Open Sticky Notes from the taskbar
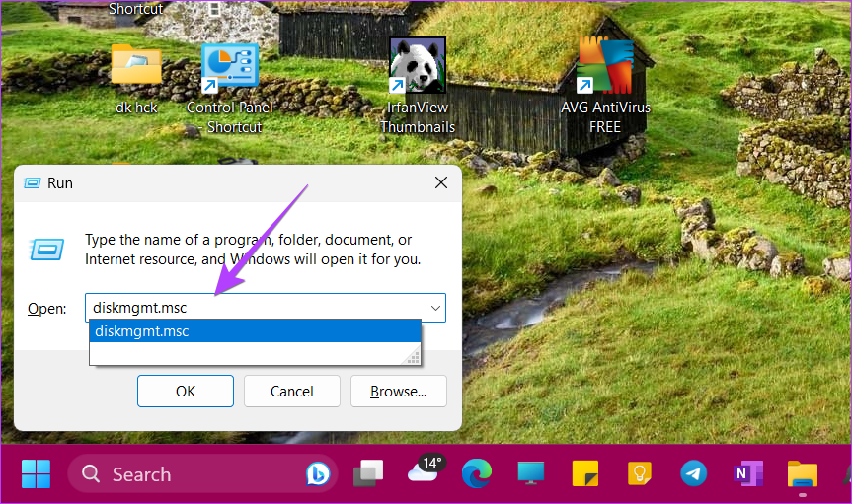Image resolution: width=852 pixels, height=504 pixels. [x=585, y=474]
